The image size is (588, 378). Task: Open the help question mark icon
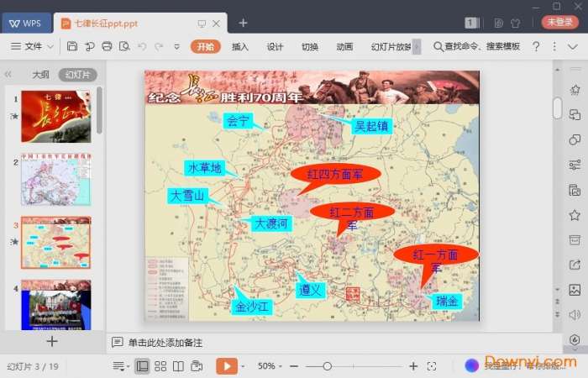(x=536, y=46)
